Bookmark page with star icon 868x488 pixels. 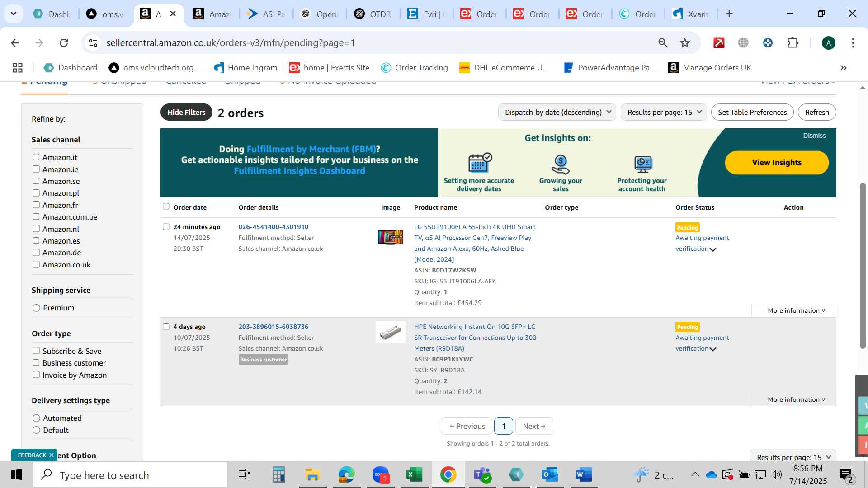point(685,43)
